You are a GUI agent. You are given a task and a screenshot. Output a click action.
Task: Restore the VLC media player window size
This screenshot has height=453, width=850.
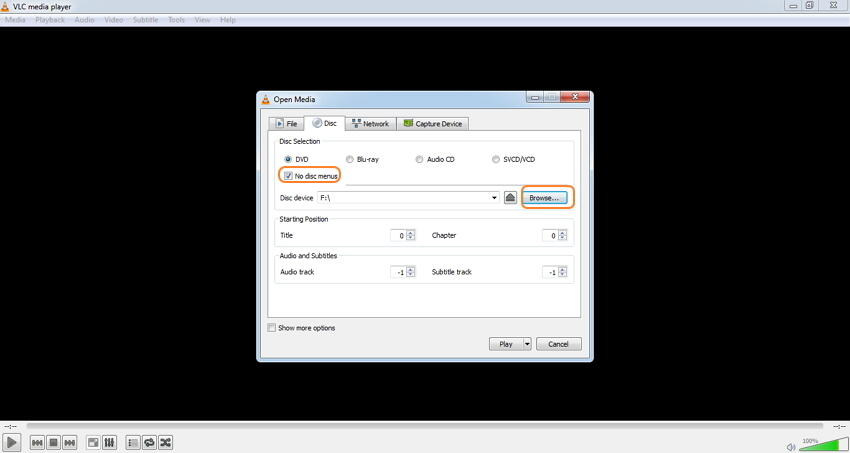[810, 5]
